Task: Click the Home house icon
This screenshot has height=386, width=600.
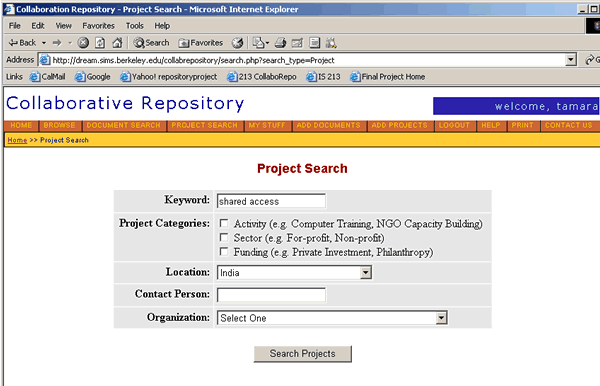Action: coord(117,43)
